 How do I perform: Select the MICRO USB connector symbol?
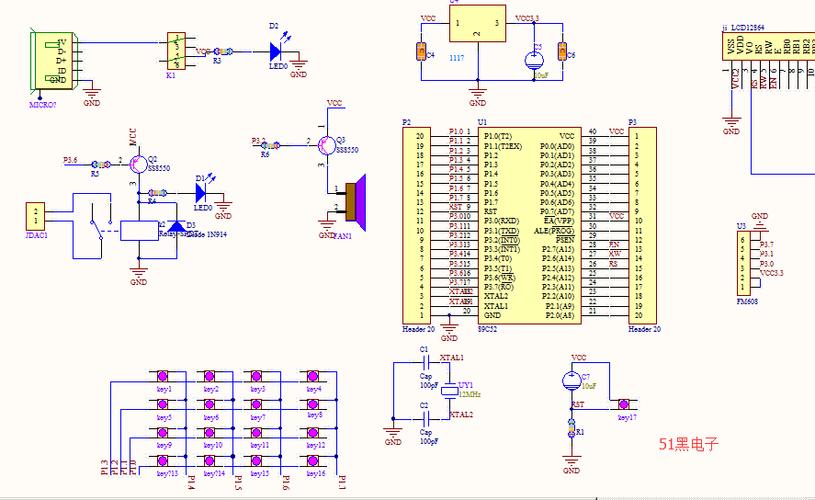tap(54, 61)
